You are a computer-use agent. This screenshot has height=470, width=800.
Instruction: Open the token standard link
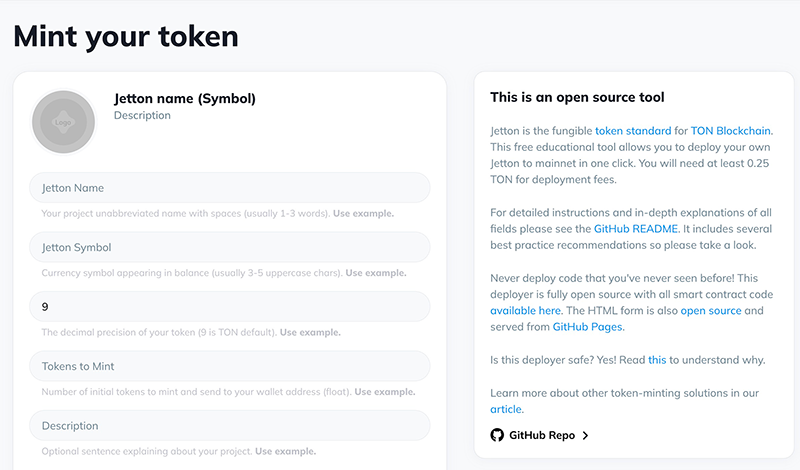pyautogui.click(x=628, y=131)
